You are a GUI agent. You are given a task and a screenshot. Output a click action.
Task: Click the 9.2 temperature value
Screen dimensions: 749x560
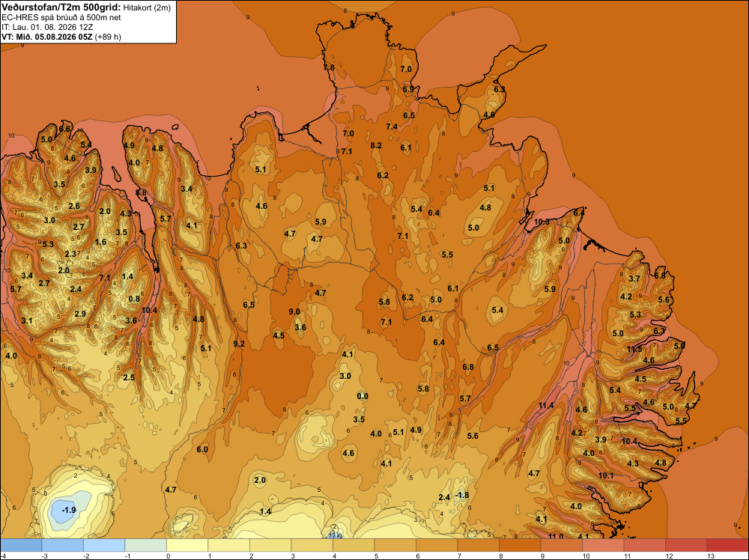pyautogui.click(x=239, y=344)
